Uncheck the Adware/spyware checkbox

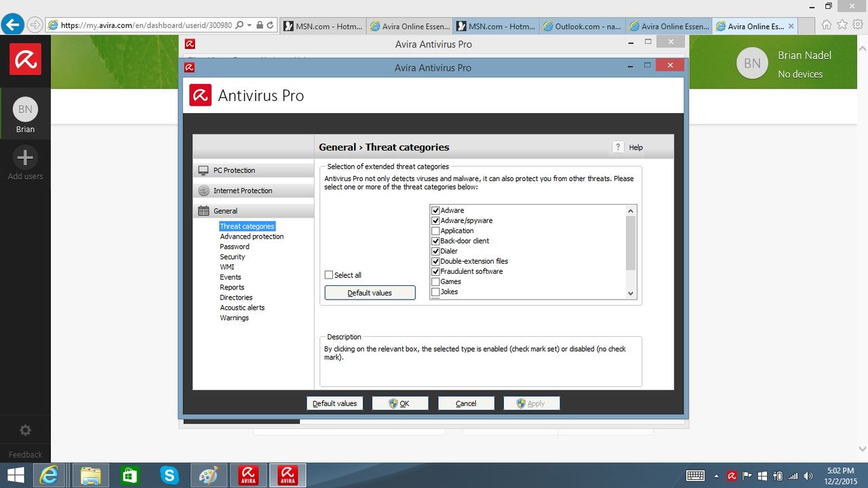point(436,221)
